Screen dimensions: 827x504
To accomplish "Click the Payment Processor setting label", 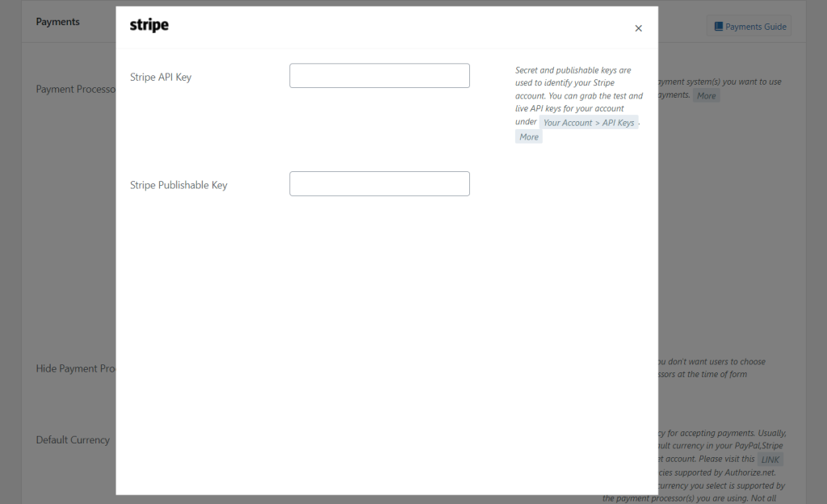I will point(75,89).
